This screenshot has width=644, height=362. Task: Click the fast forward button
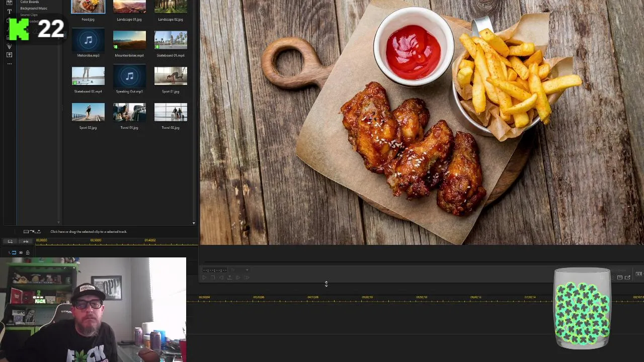pyautogui.click(x=247, y=278)
